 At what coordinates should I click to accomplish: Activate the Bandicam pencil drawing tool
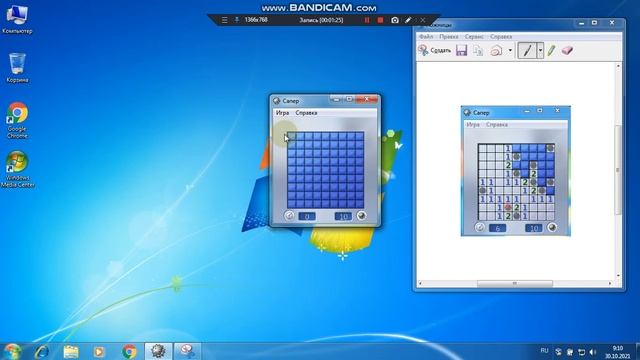408,20
